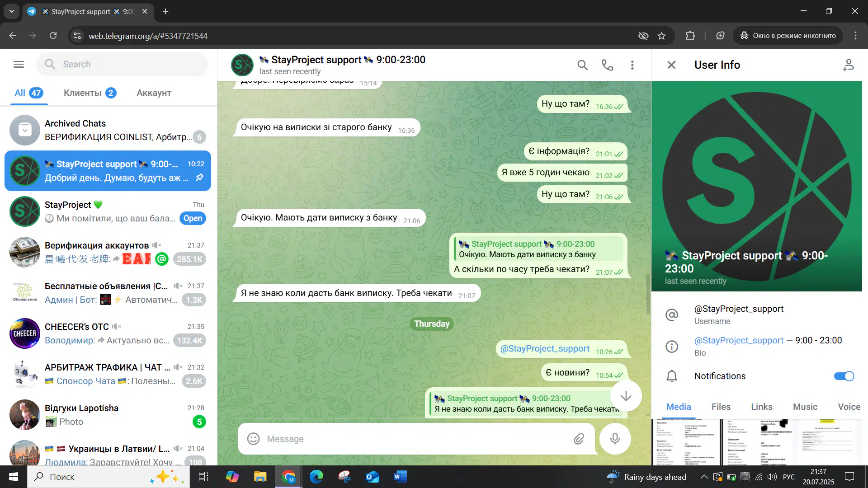Click the chat header avatar
This screenshot has width=868, height=488.
point(242,65)
